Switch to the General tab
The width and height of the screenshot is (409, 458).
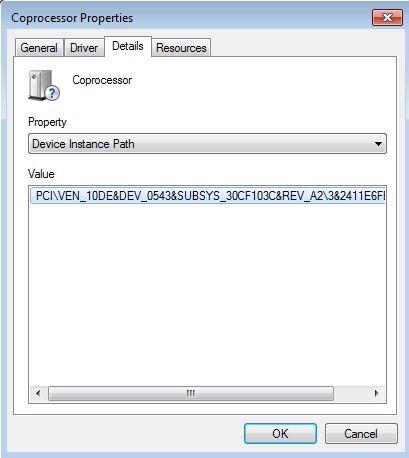coord(39,48)
